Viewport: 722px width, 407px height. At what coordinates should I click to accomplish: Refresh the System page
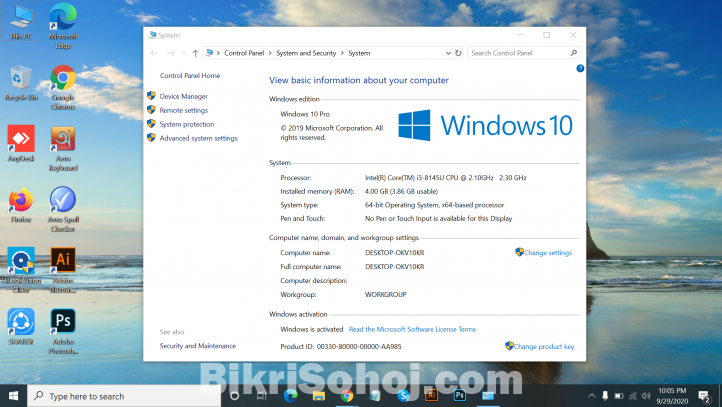point(458,53)
